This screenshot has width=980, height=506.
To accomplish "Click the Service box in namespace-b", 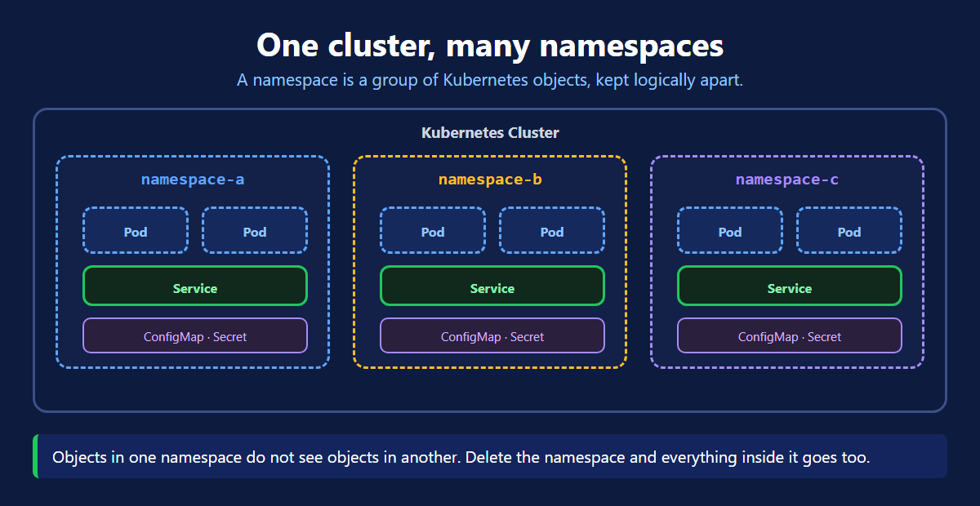I will [492, 286].
